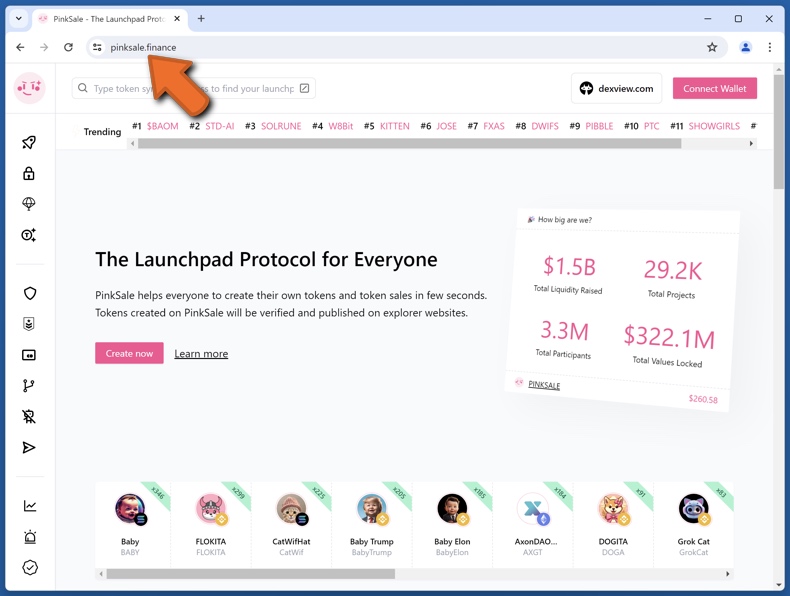Viewport: 790px width, 596px height.
Task: Open the wallet card sidebar icon
Action: (x=29, y=355)
